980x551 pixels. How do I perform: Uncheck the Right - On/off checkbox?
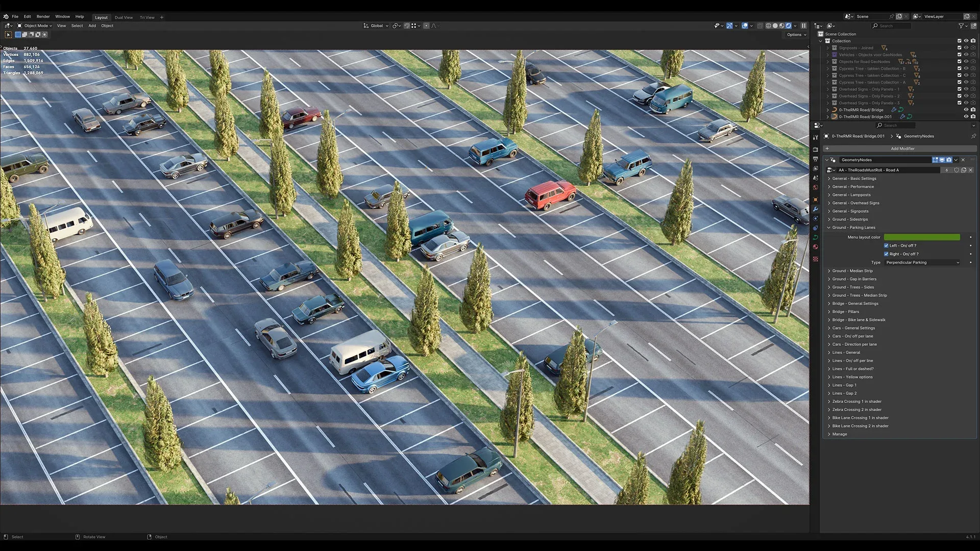point(886,254)
